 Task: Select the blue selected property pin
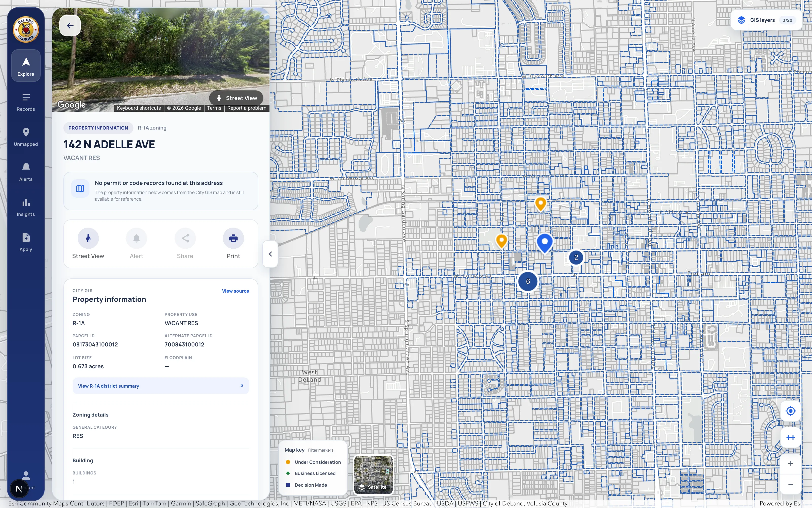coord(545,243)
